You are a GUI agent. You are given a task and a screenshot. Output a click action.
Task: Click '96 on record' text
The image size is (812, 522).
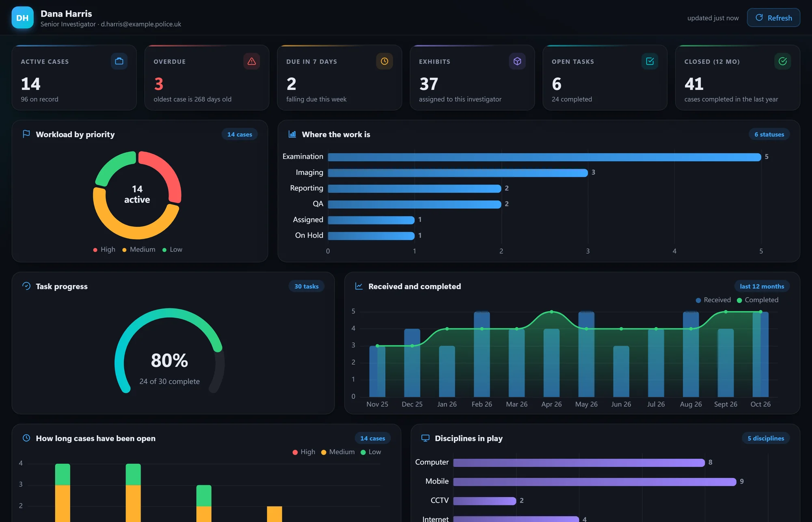pos(39,99)
